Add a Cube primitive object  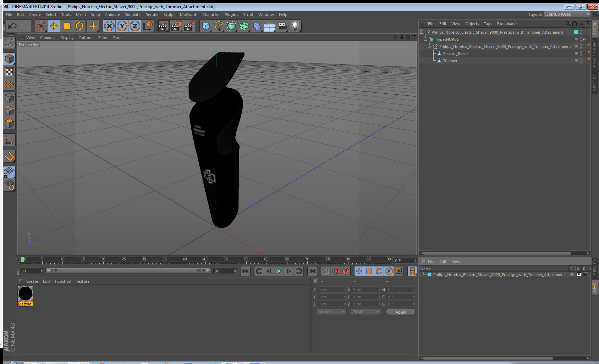[206, 26]
